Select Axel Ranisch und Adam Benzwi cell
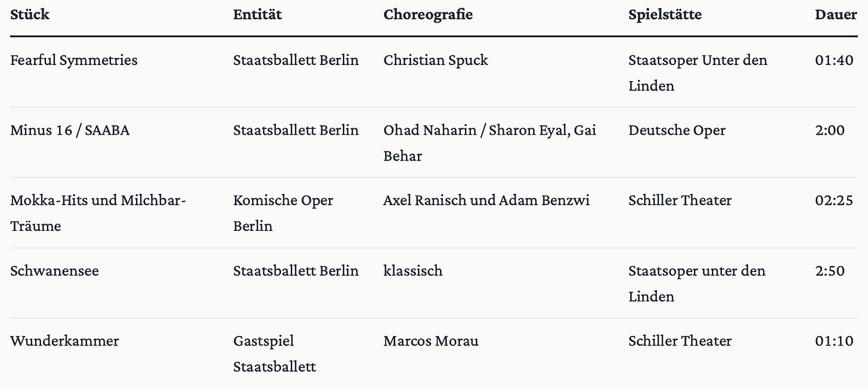The image size is (868, 389). [x=486, y=200]
